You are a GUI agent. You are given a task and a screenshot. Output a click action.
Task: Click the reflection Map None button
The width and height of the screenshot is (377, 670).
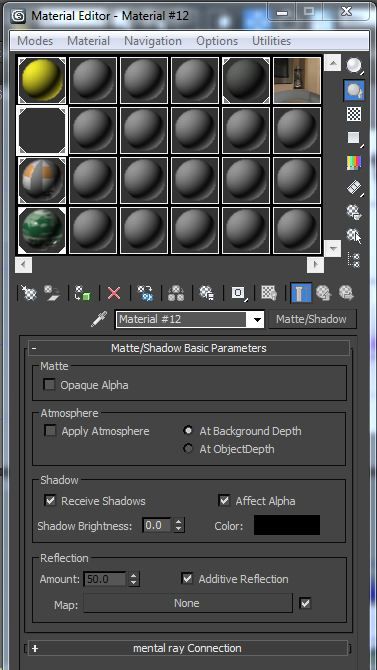click(187, 603)
